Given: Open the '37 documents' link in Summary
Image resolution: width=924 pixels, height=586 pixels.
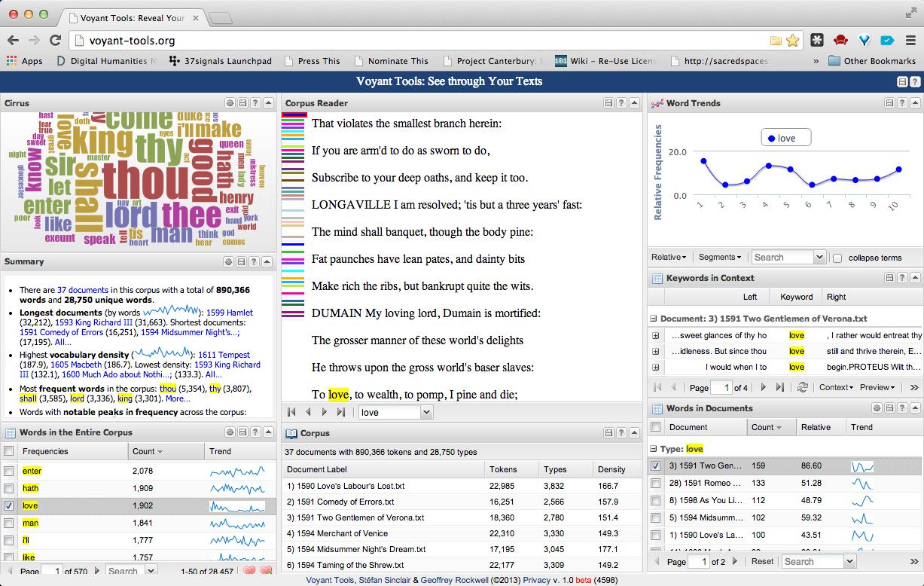Looking at the screenshot, I should tap(84, 289).
